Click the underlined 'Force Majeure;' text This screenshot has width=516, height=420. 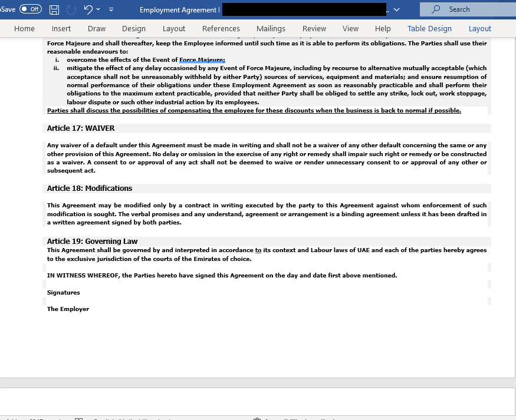[202, 60]
